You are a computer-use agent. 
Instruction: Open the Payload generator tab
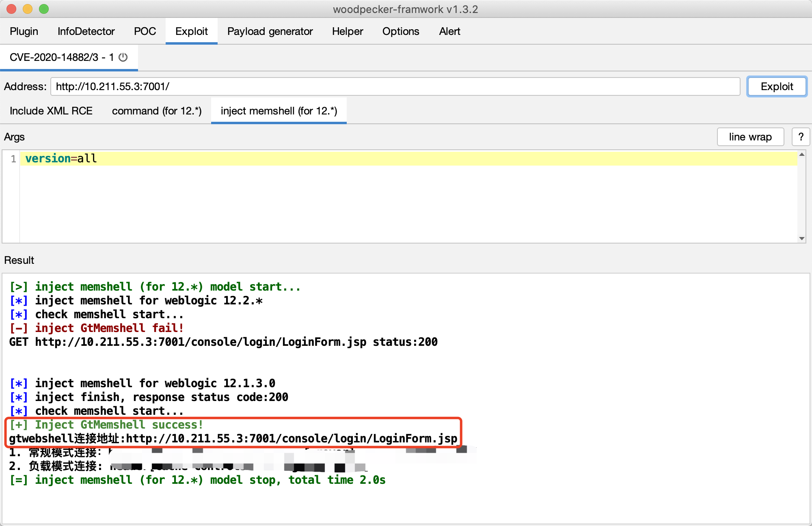click(270, 31)
